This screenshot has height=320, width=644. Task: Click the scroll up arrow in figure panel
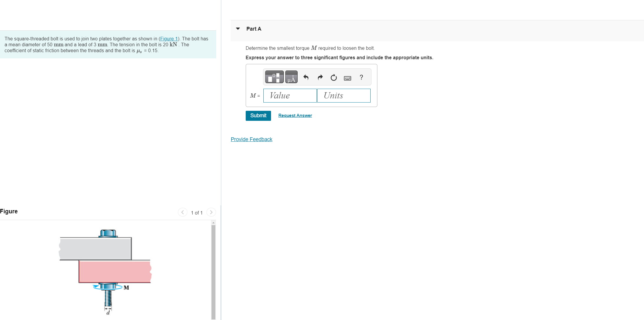coord(213,223)
